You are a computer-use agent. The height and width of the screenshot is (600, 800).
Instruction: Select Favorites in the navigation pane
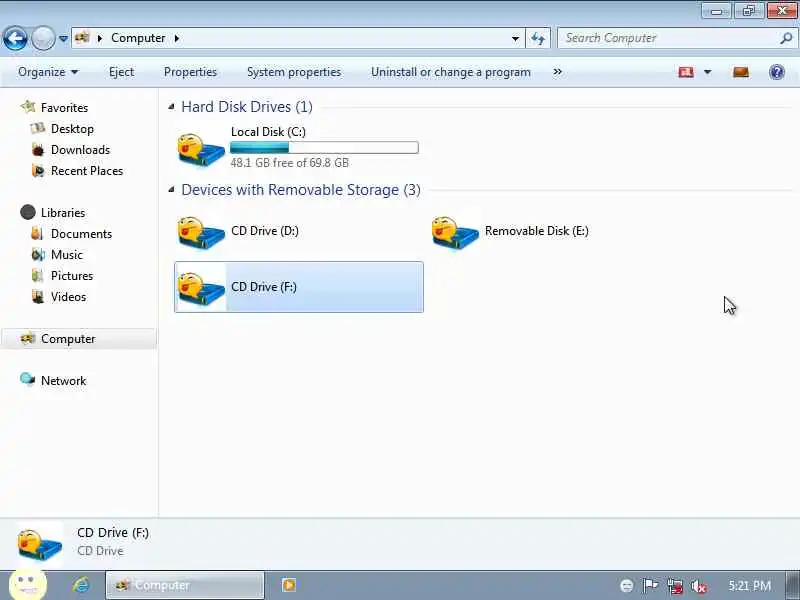[x=64, y=108]
